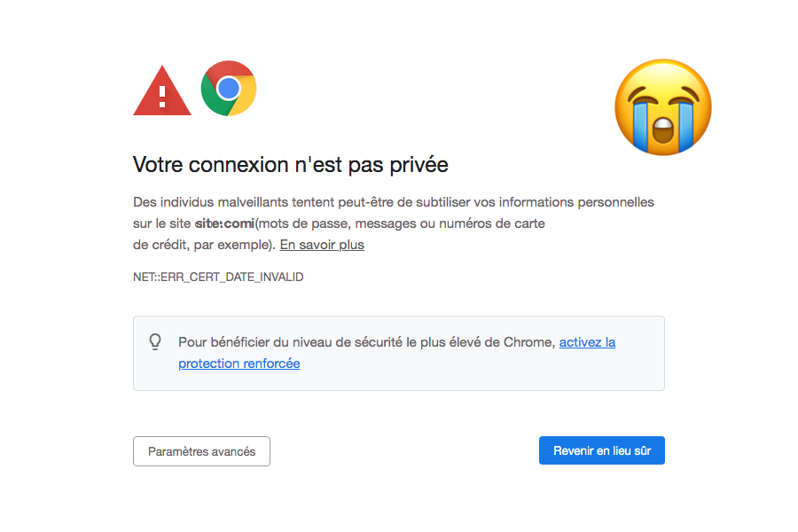This screenshot has height=532, width=798.
Task: Expand "Paramètres avancés" options
Action: 201,451
